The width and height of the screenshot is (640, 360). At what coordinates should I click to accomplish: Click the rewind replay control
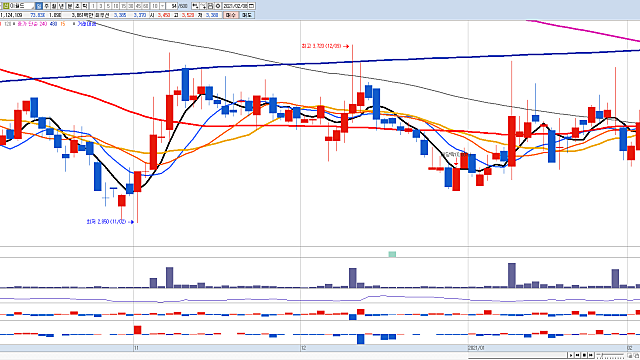(578, 355)
